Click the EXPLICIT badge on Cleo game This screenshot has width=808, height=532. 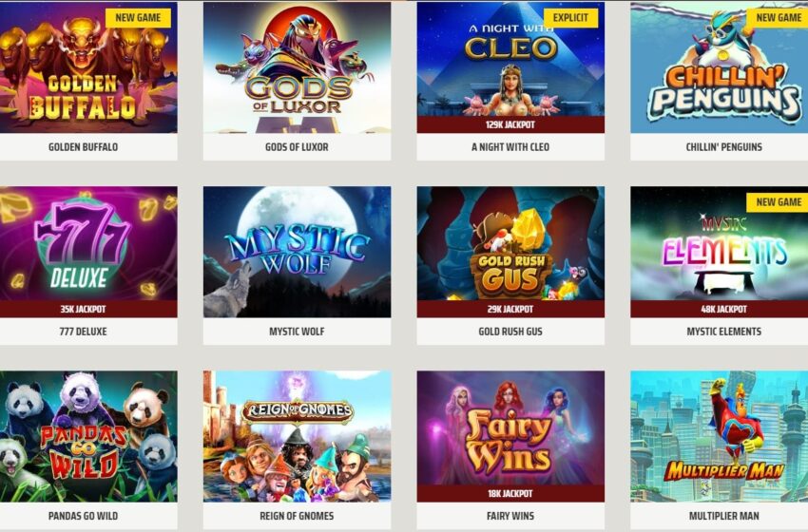click(570, 17)
